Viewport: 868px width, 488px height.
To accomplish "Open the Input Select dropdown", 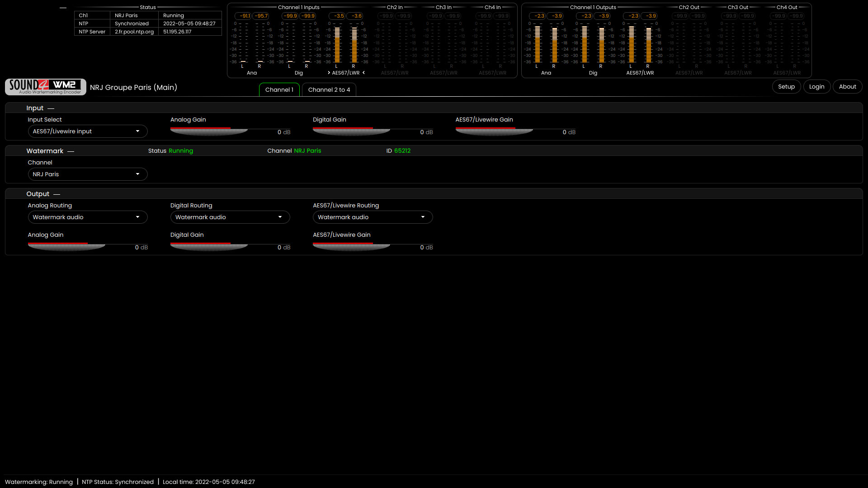I will (87, 131).
